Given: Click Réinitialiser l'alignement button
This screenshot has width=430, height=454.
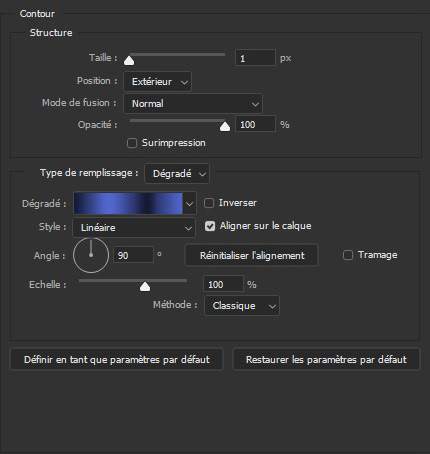Looking at the screenshot, I should point(252,256).
